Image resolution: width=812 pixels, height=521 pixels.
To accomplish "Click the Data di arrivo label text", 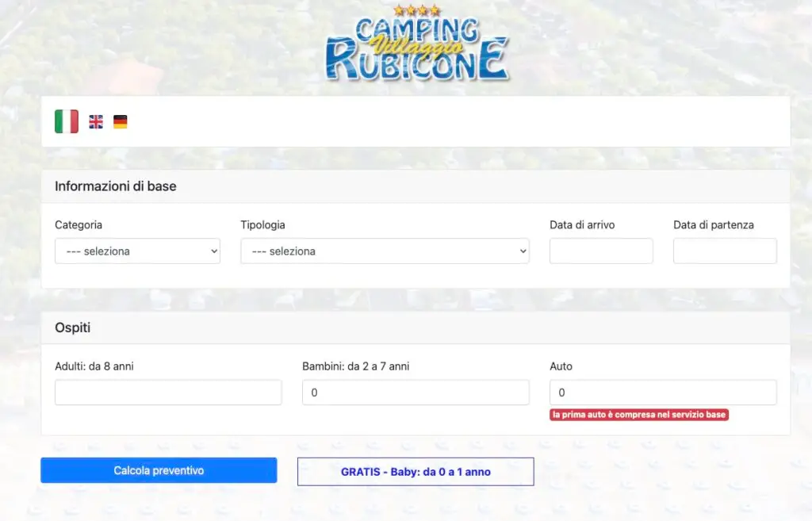I will 582,225.
